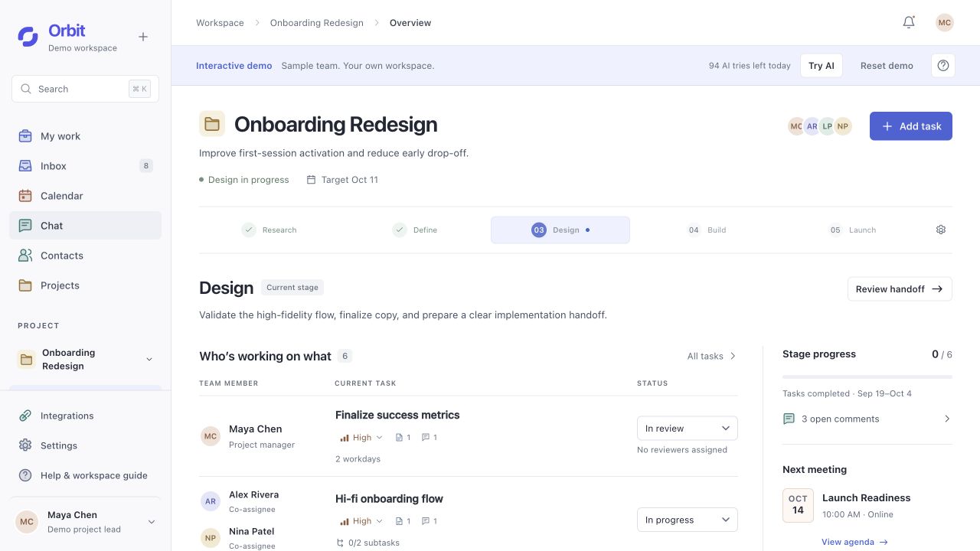Click Maya Chen's MC avatar in task table
Screen dimensions: 980x551
(211, 436)
